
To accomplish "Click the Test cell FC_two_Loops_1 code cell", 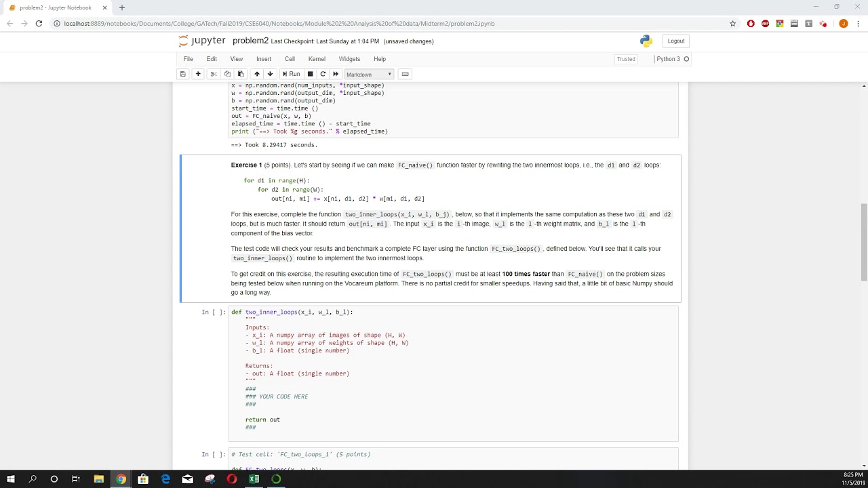I will (x=453, y=459).
